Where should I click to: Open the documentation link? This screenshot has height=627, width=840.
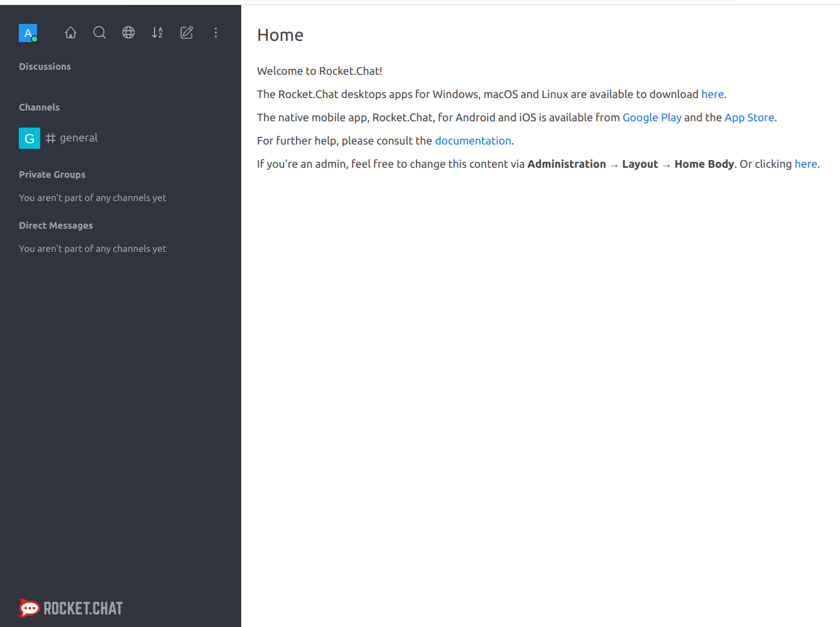tap(473, 141)
